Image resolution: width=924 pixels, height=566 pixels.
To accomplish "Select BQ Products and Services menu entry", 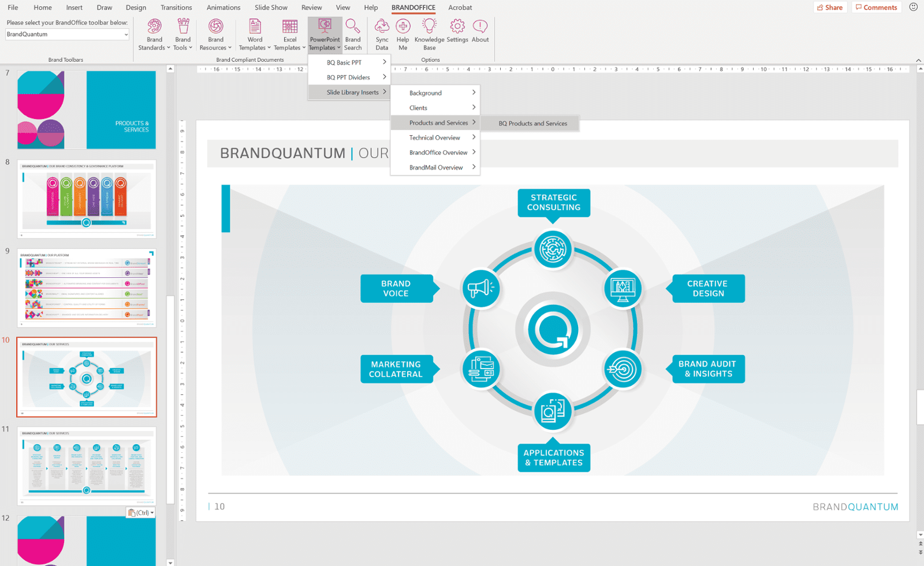I will tap(532, 124).
